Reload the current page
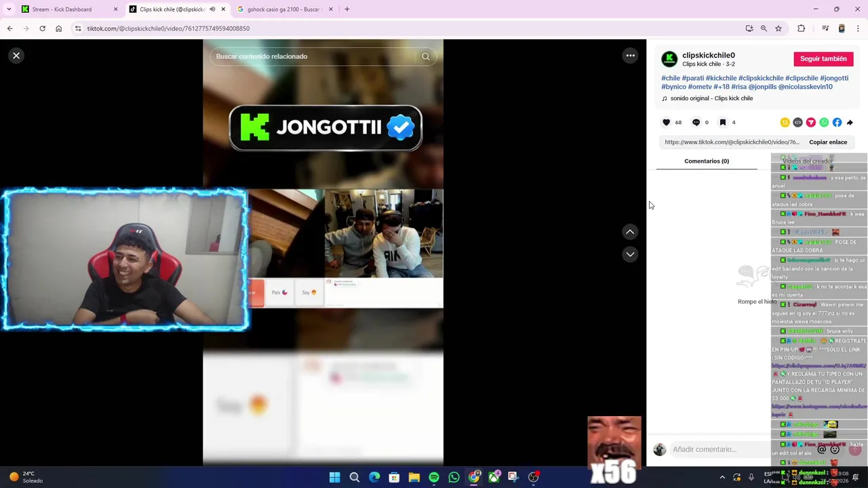 point(42,28)
